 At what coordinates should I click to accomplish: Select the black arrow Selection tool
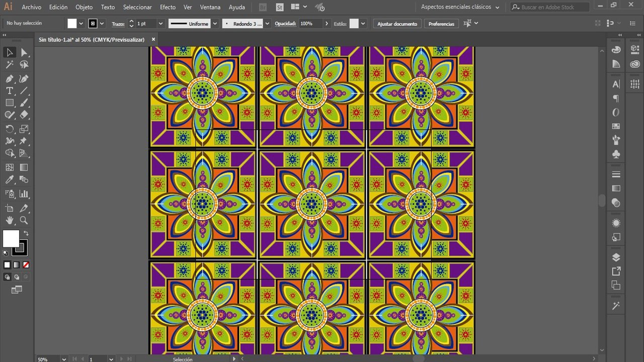point(10,52)
